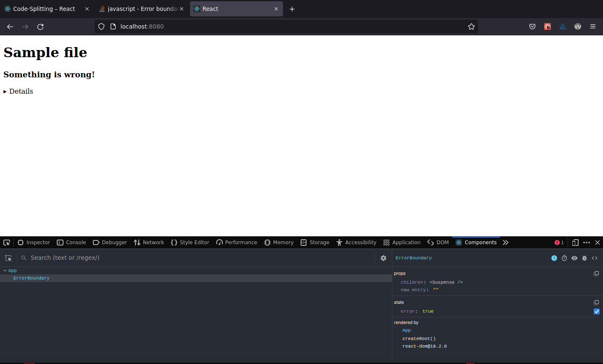Screen dimensions: 603x364
Task: Open the Application tab
Action: point(402,243)
